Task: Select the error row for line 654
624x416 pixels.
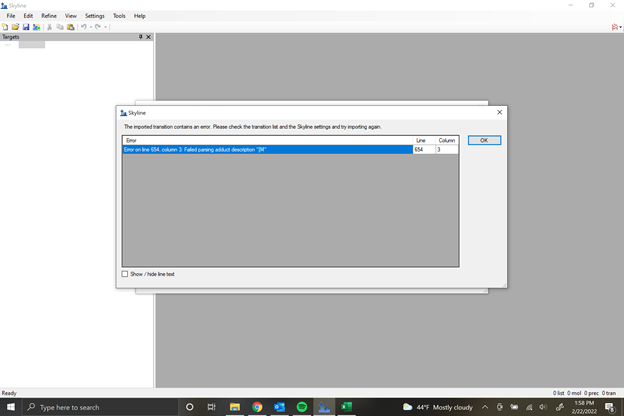Action: [x=267, y=150]
